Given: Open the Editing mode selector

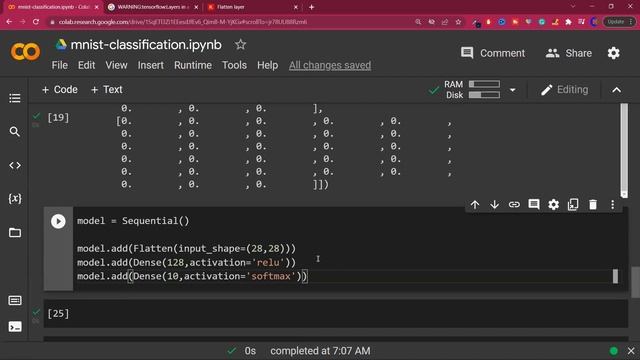Looking at the screenshot, I should (564, 90).
